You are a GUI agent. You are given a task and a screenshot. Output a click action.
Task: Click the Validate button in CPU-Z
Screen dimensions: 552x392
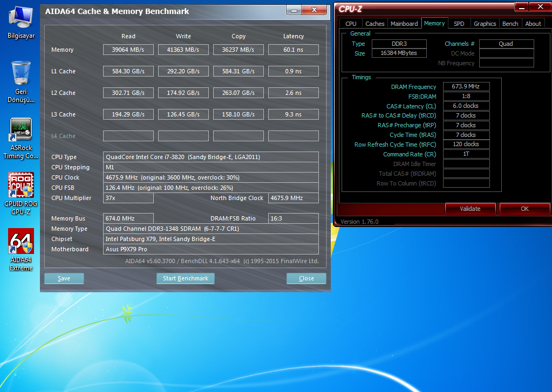tap(470, 209)
